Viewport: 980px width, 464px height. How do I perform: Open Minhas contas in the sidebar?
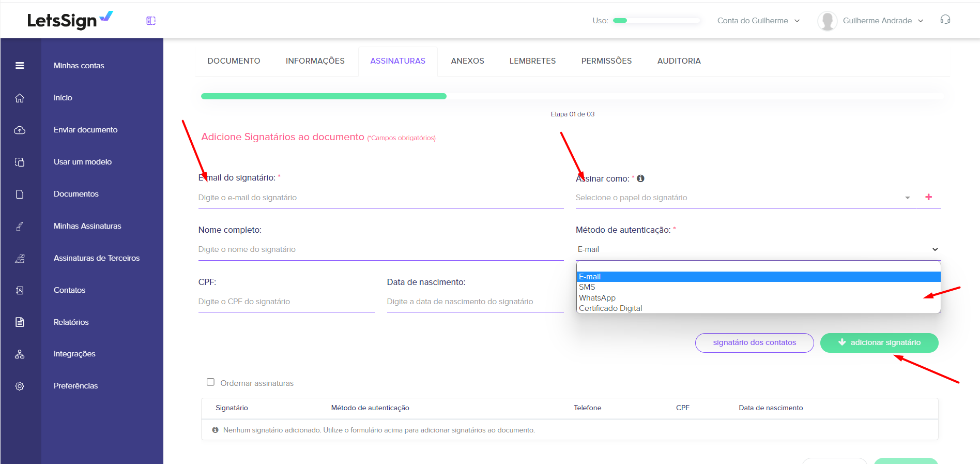coord(79,66)
